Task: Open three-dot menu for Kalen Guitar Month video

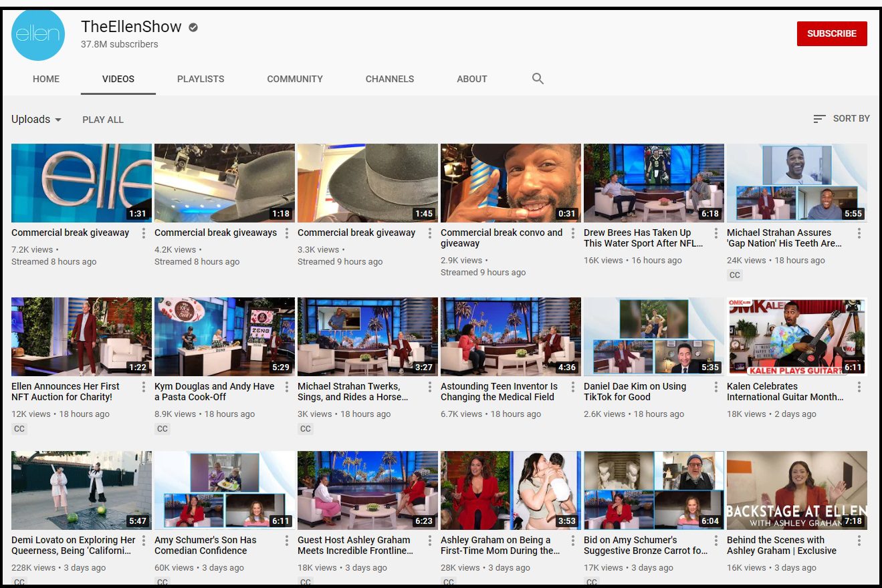Action: pos(859,387)
